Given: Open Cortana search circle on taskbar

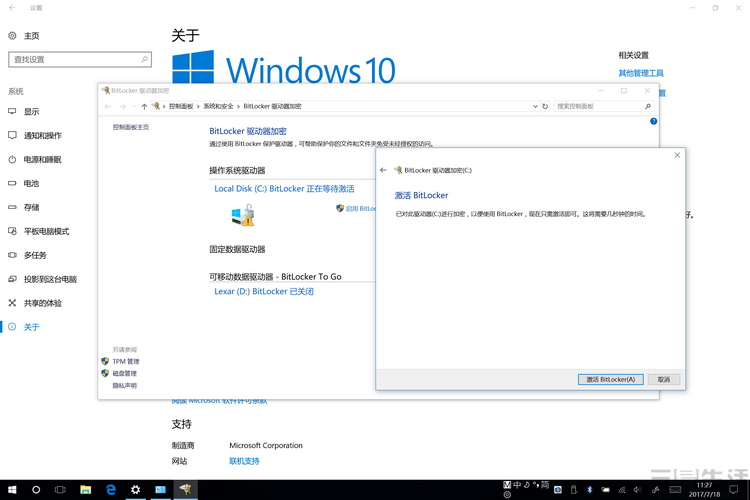Looking at the screenshot, I should tap(36, 489).
